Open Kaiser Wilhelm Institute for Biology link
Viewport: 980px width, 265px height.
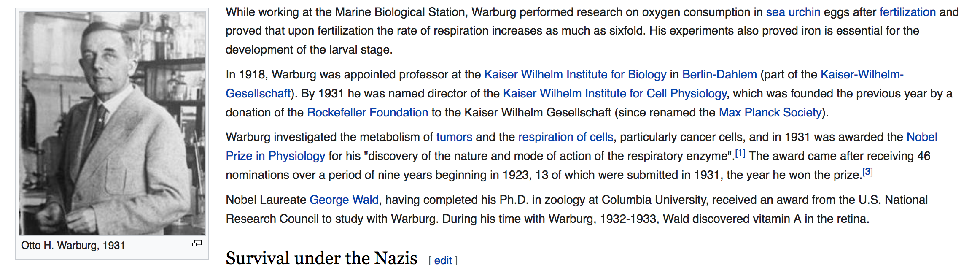(x=576, y=75)
